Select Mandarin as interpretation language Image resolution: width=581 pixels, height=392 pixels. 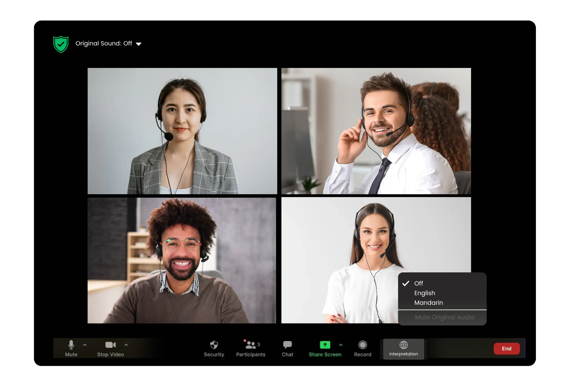pyautogui.click(x=429, y=303)
